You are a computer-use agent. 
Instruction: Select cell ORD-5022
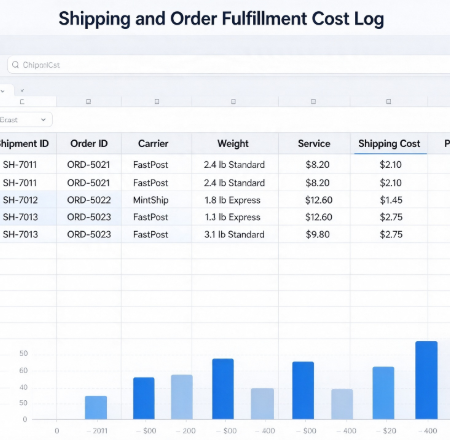coord(89,200)
